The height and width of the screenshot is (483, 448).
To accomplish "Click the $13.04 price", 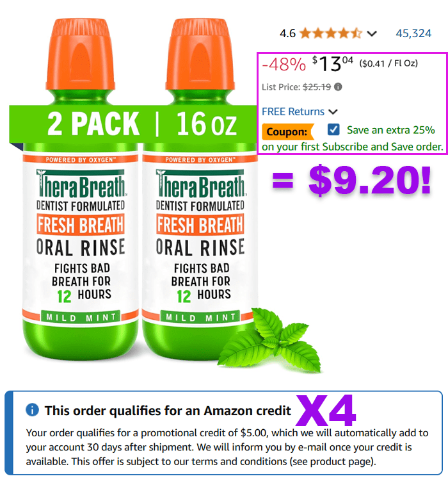I will (x=333, y=63).
